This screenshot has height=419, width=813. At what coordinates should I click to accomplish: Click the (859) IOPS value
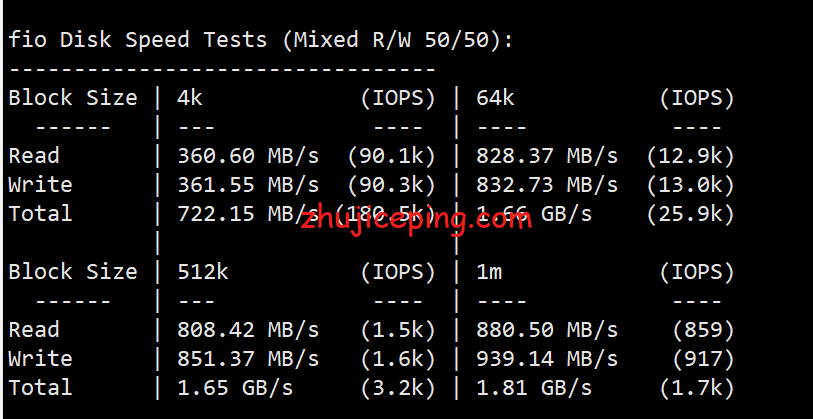coord(704,330)
